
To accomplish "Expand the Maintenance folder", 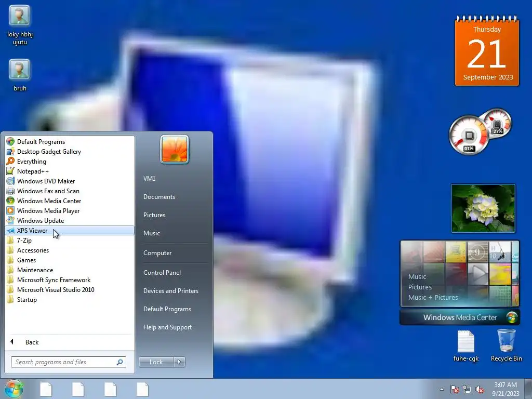I will (x=70, y=270).
